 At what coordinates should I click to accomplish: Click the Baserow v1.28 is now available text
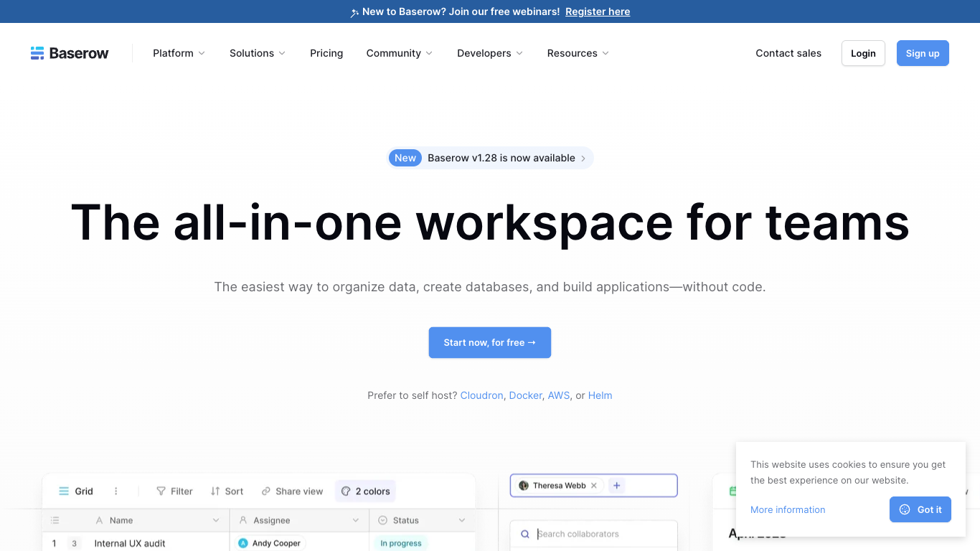click(501, 158)
